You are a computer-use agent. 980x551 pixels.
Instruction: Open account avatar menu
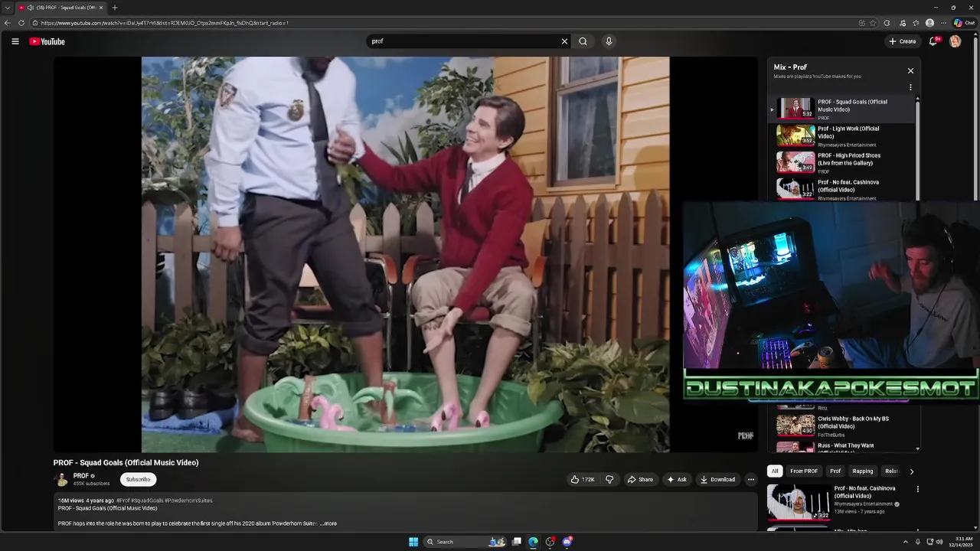click(x=955, y=41)
